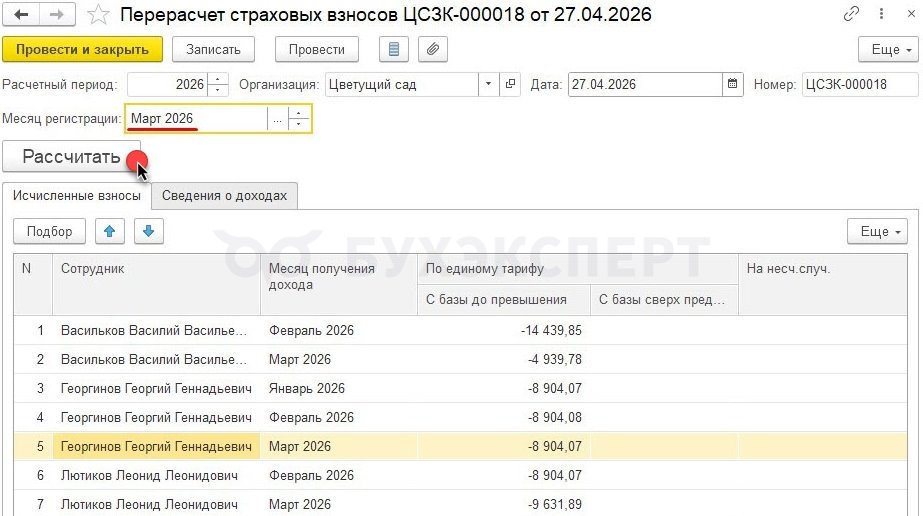Click the Номер input field

tap(858, 85)
